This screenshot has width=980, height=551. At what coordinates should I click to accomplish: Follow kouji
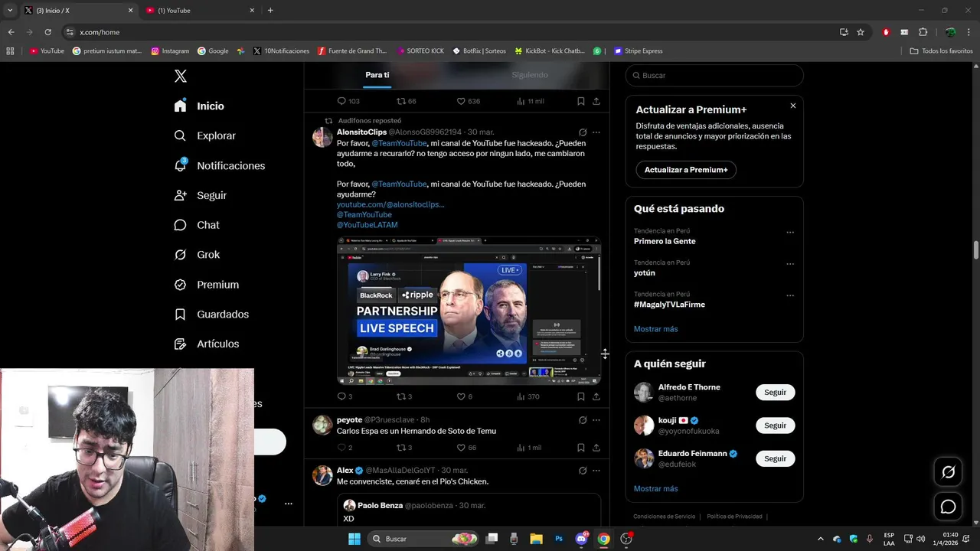[775, 425]
